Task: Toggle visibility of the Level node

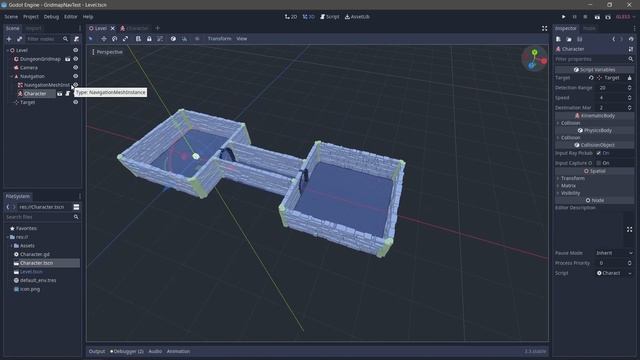Action: coord(76,50)
